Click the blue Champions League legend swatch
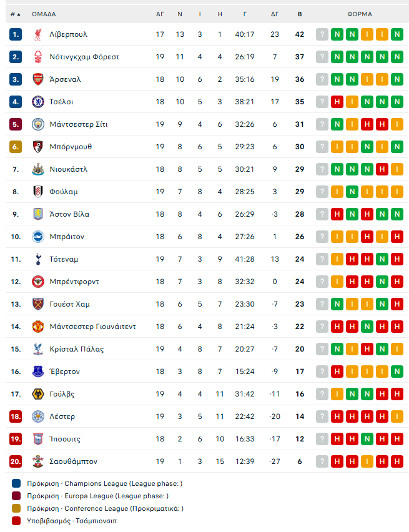 16,483
